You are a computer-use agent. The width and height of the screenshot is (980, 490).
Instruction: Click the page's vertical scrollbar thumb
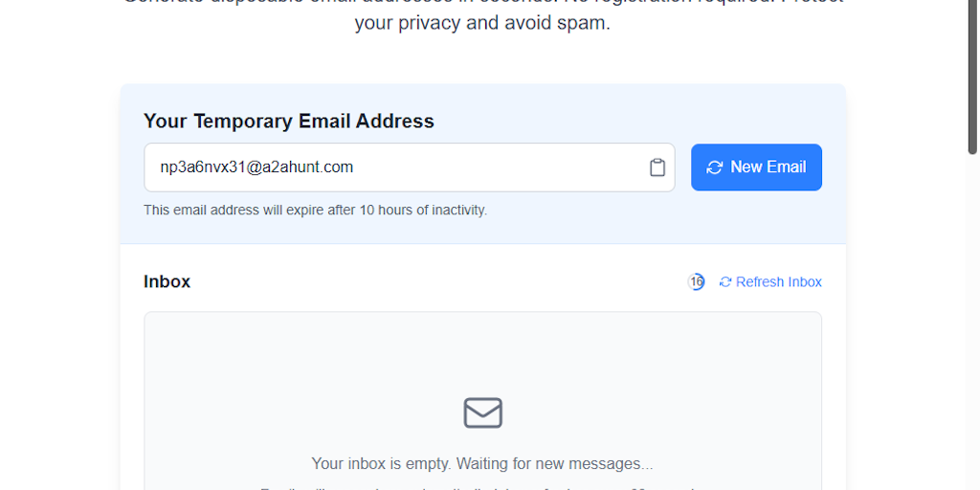pyautogui.click(x=972, y=77)
